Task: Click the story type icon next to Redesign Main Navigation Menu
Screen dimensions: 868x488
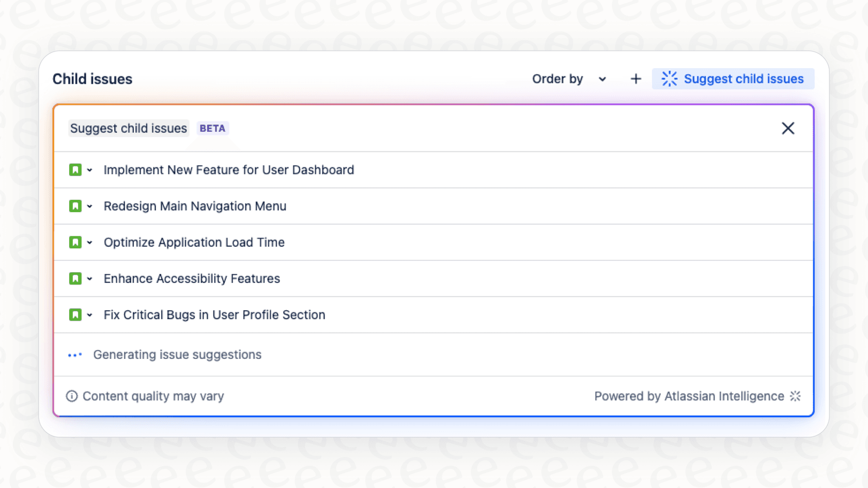Action: coord(75,206)
